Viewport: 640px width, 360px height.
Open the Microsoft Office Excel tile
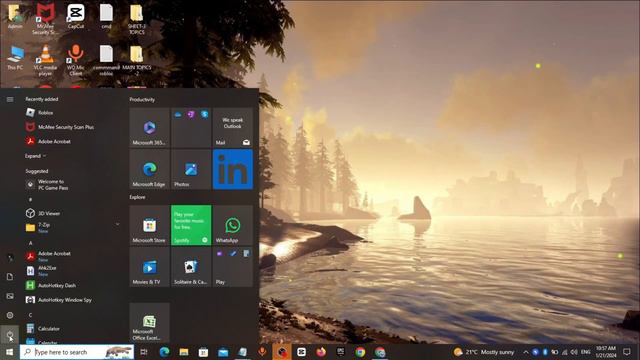point(149,322)
